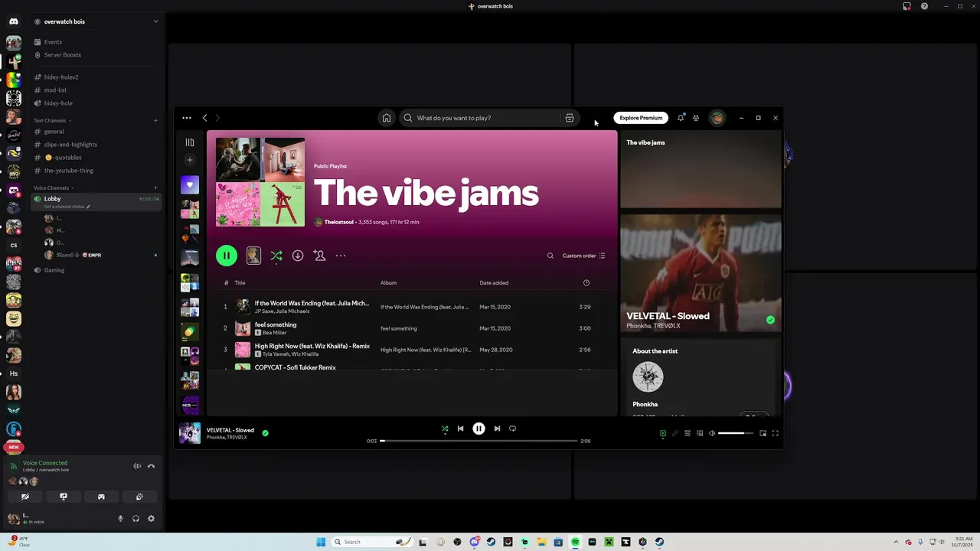Screen dimensions: 980x551
Task: Expand the overwatch bois server dropdown
Action: (x=155, y=21)
